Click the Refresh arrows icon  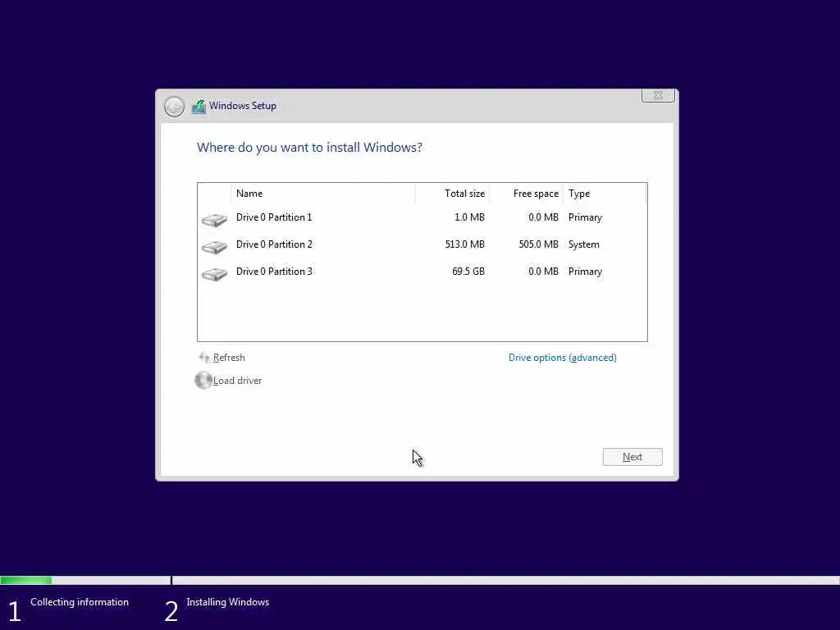click(x=204, y=357)
